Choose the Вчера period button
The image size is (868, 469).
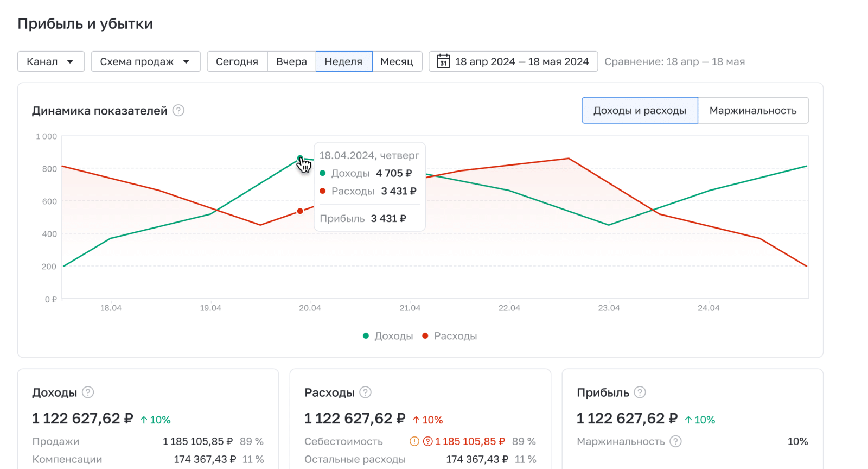point(291,61)
